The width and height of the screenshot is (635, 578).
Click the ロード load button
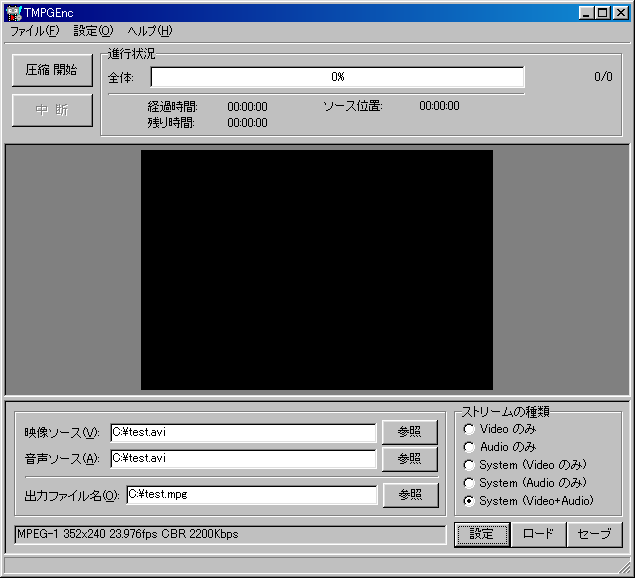538,535
